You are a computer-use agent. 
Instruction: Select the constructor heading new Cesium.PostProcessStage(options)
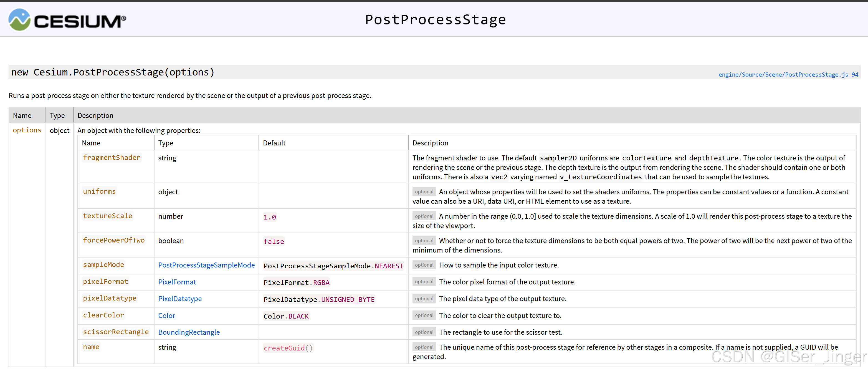click(113, 72)
